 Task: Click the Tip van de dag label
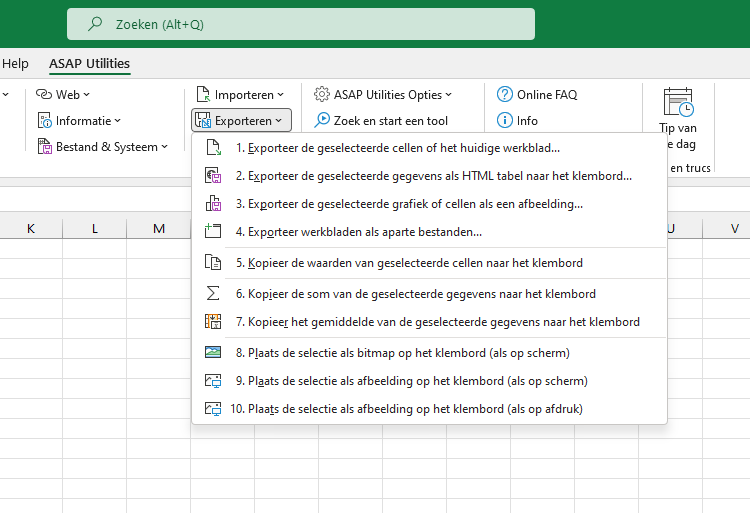click(678, 136)
